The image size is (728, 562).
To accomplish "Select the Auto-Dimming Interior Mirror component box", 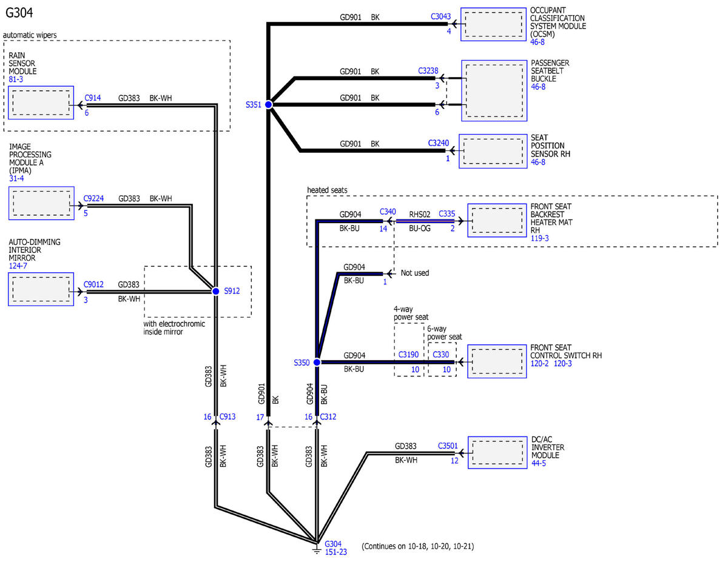I will (41, 289).
